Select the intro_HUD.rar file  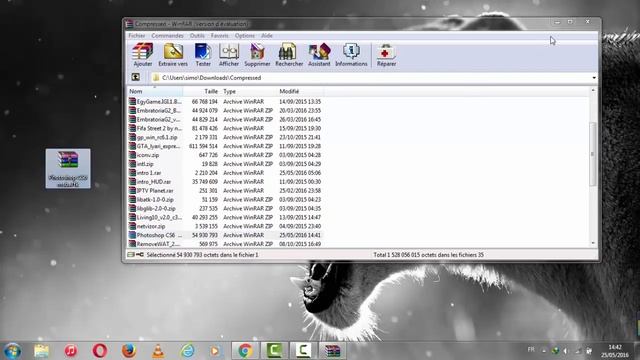click(225, 182)
